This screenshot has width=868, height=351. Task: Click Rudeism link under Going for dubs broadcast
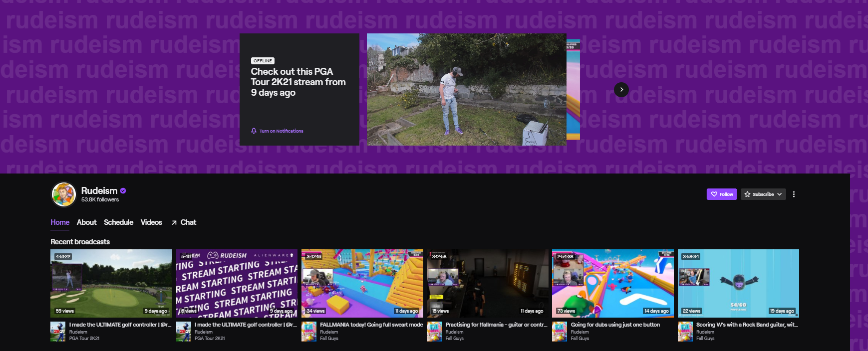click(x=580, y=332)
